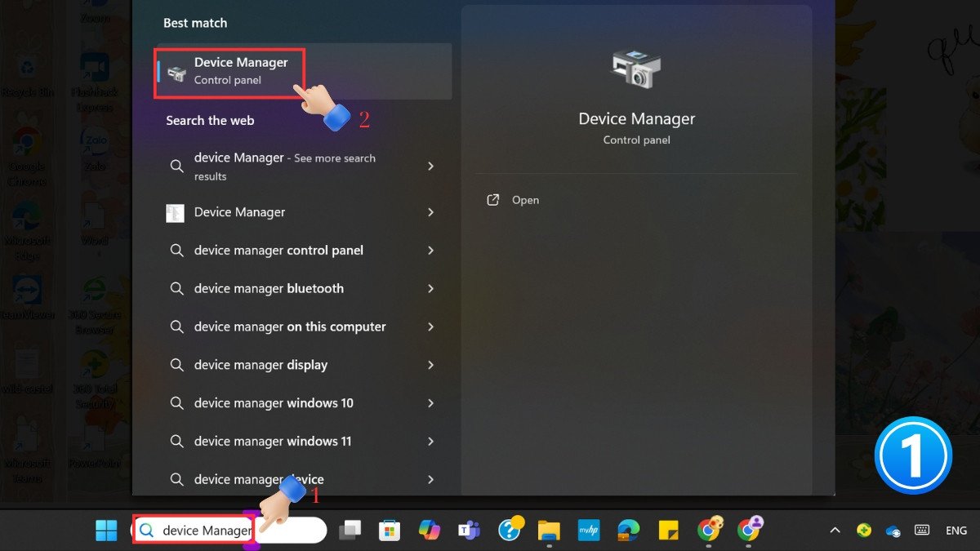Open File Explorer from the taskbar

coord(548,530)
